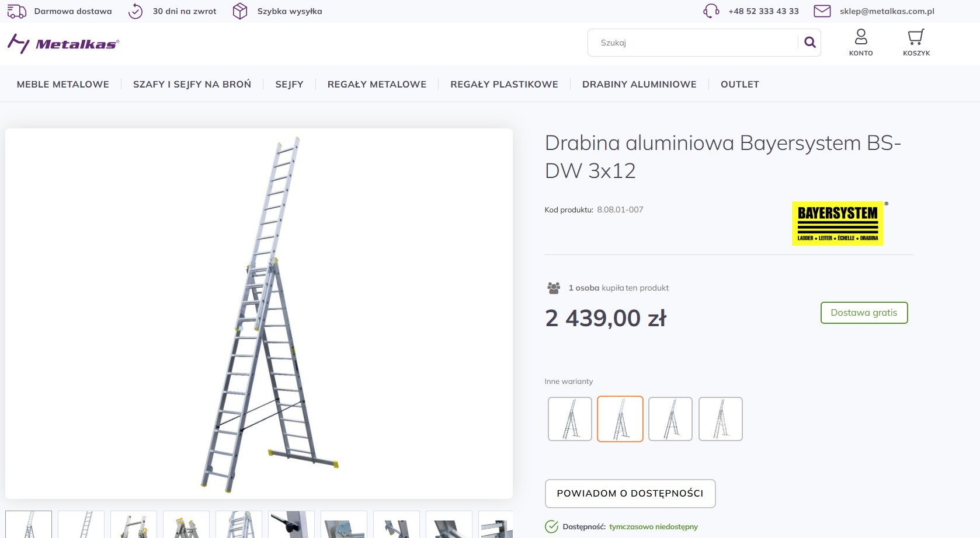Click the headset phone support icon
The image size is (980, 538).
click(x=711, y=11)
